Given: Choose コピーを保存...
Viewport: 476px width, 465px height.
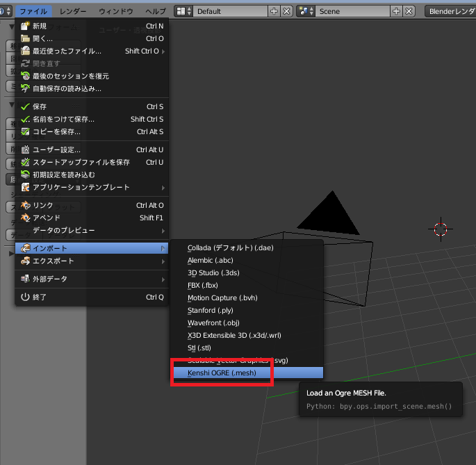Looking at the screenshot, I should (92, 131).
